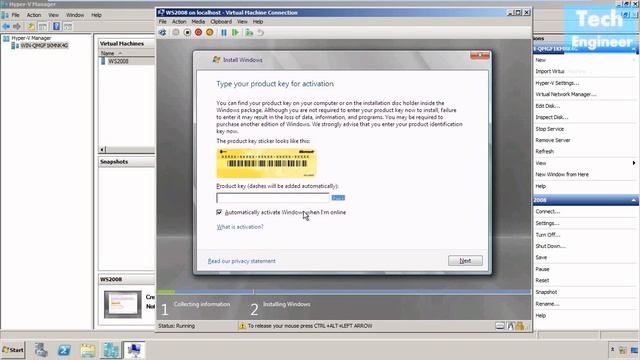Image resolution: width=640 pixels, height=360 pixels.
Task: Click the keyboard icon in VM status bar
Action: (500, 326)
